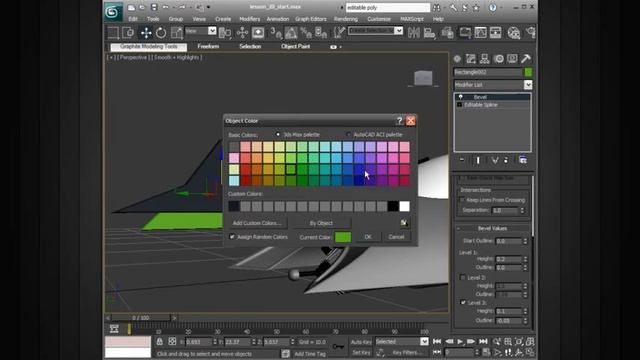Click the ViewCube in the viewport
The height and width of the screenshot is (360, 640).
(x=423, y=78)
